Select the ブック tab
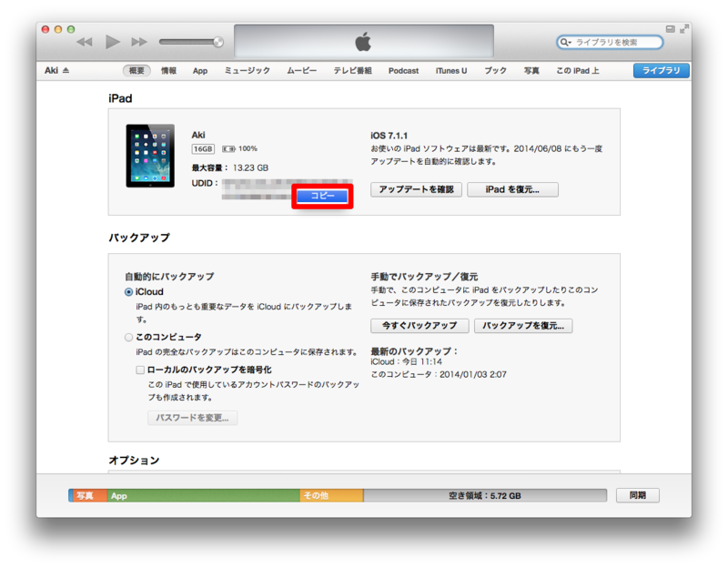The image size is (728, 568). click(495, 71)
